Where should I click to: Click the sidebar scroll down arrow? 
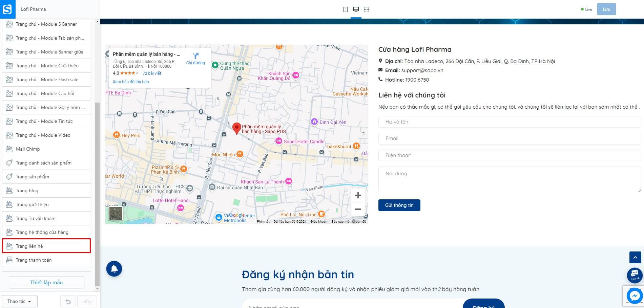coord(98,289)
